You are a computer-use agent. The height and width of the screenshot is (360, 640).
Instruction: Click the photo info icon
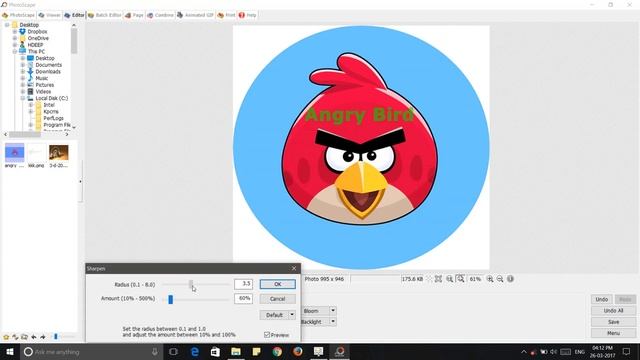(510, 279)
